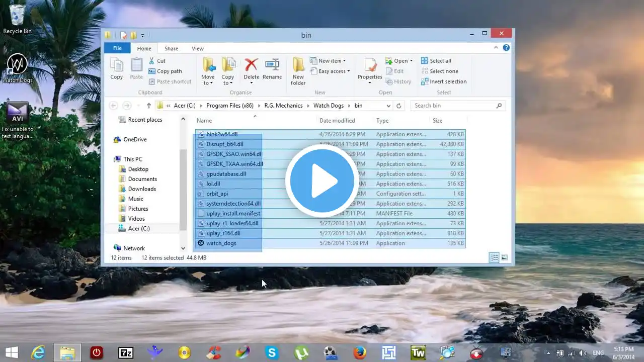Select Downloads in the navigation pane

pyautogui.click(x=142, y=189)
